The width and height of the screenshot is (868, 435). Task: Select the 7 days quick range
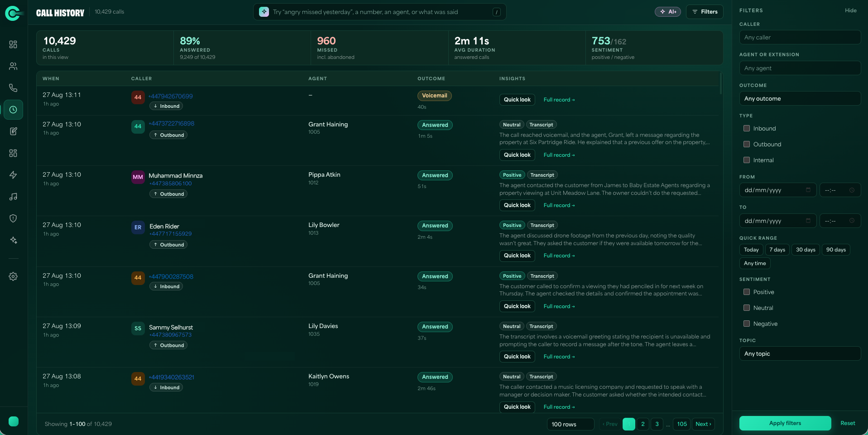[x=777, y=250]
